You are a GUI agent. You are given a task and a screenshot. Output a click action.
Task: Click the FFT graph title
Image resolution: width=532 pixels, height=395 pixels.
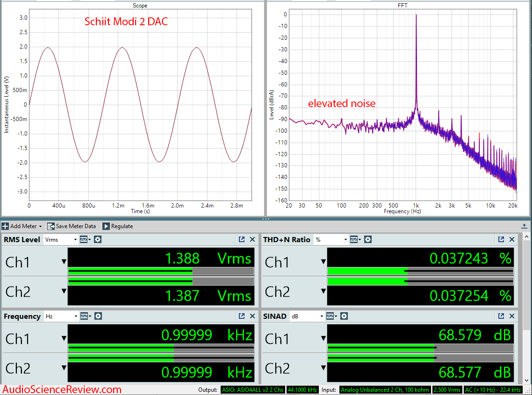point(403,6)
